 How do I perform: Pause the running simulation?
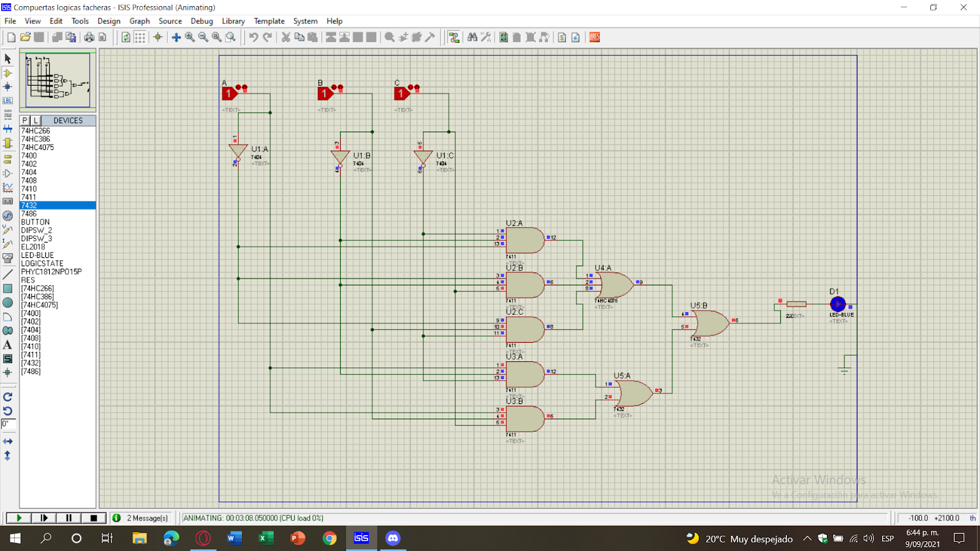(x=69, y=518)
